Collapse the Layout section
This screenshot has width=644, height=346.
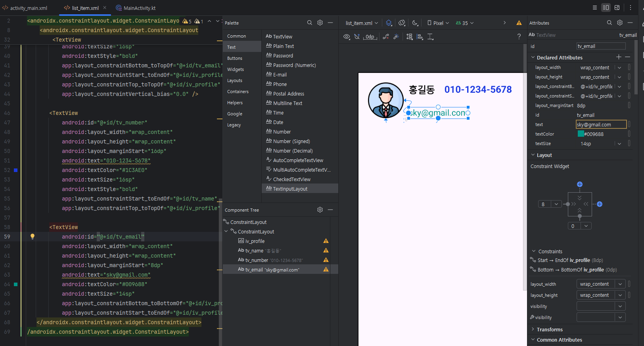533,155
